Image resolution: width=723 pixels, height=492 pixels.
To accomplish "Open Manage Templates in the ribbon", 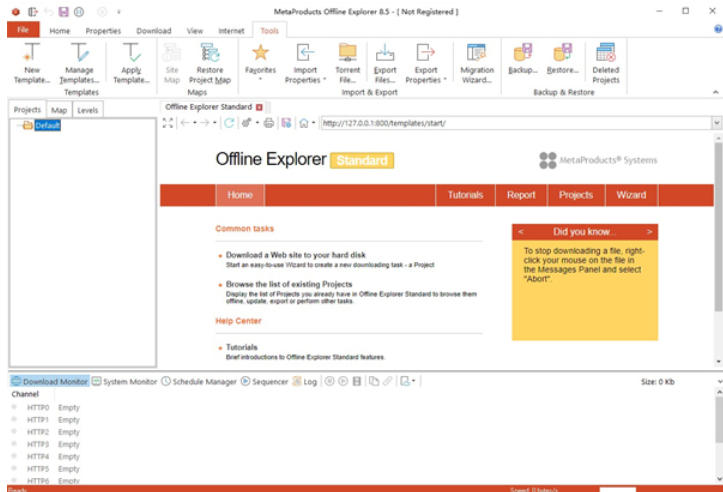I will click(79, 63).
